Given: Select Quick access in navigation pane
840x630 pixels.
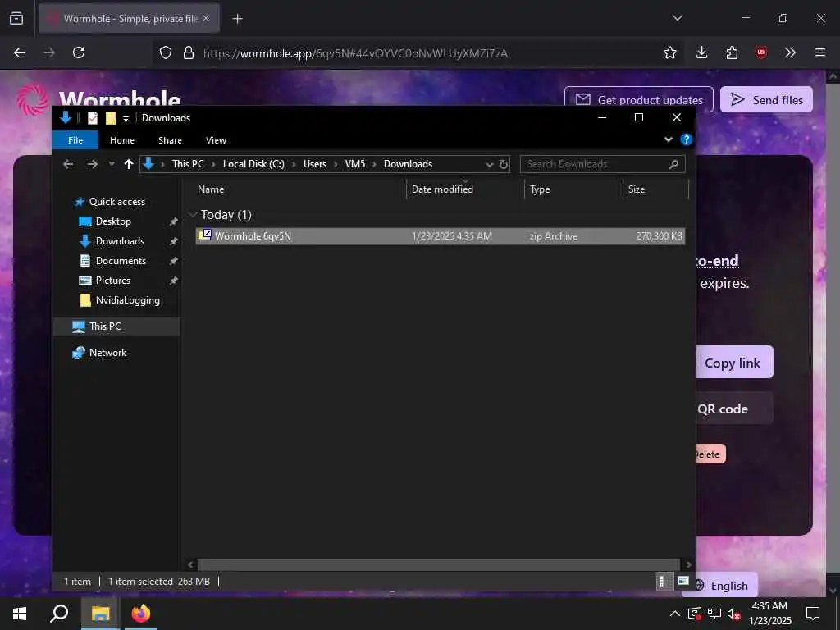Looking at the screenshot, I should point(116,202).
